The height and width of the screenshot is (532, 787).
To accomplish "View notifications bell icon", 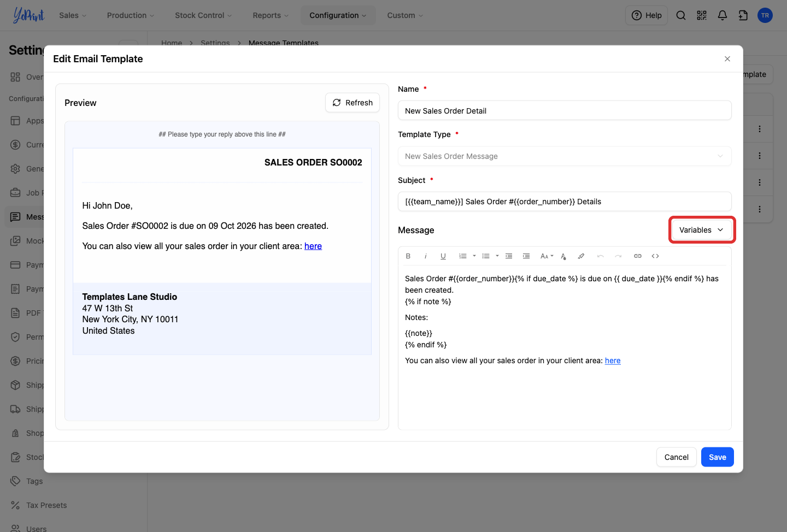I will [723, 15].
